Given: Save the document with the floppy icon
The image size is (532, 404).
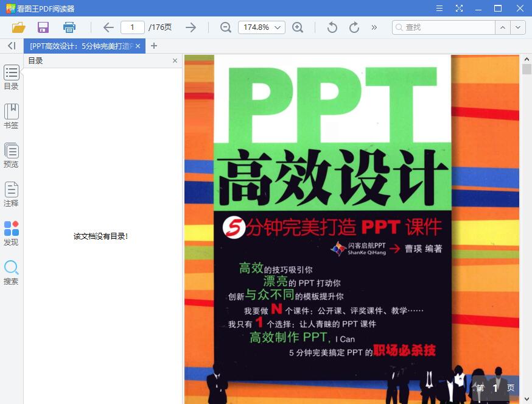Looking at the screenshot, I should [43, 27].
